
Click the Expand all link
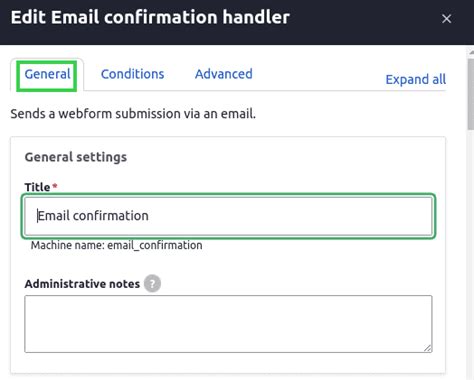pos(416,80)
